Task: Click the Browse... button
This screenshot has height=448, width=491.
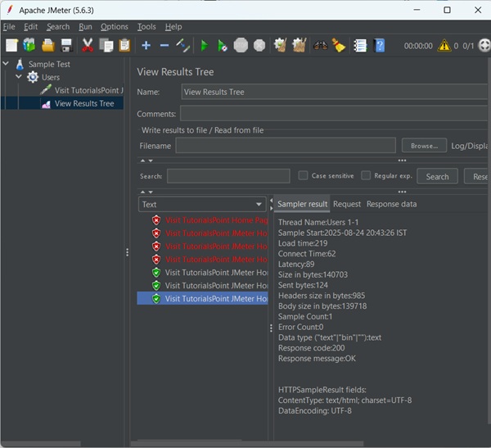Action: click(x=424, y=146)
